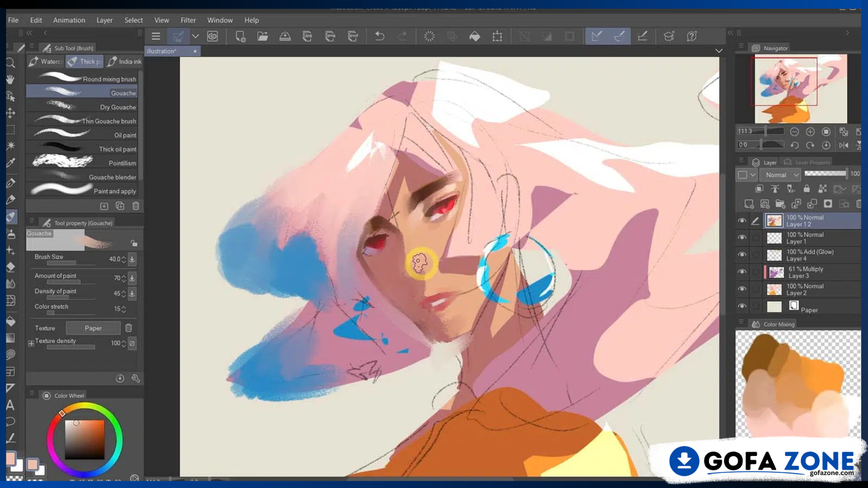
Task: Flip canvas horizontally in Navigator
Action: [x=844, y=145]
